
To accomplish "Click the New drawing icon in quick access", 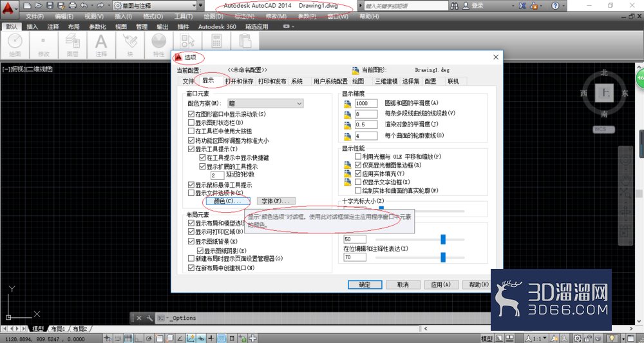I will 27,6.
